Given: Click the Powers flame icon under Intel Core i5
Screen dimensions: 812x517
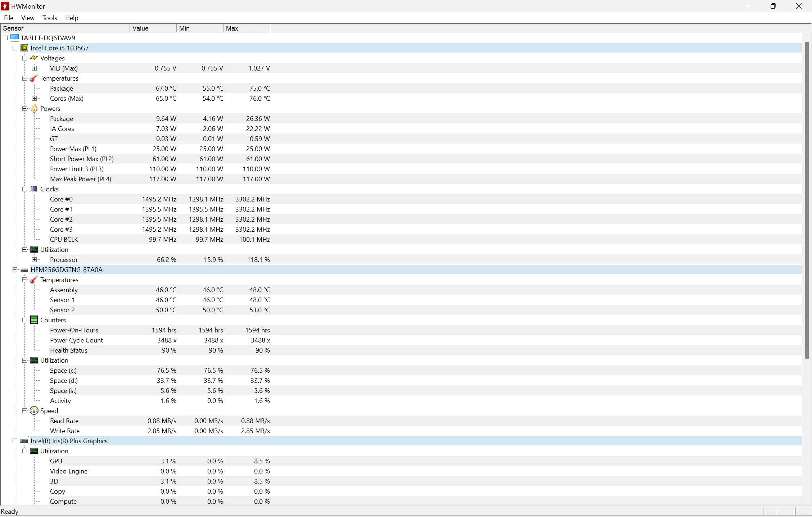Looking at the screenshot, I should pos(34,108).
